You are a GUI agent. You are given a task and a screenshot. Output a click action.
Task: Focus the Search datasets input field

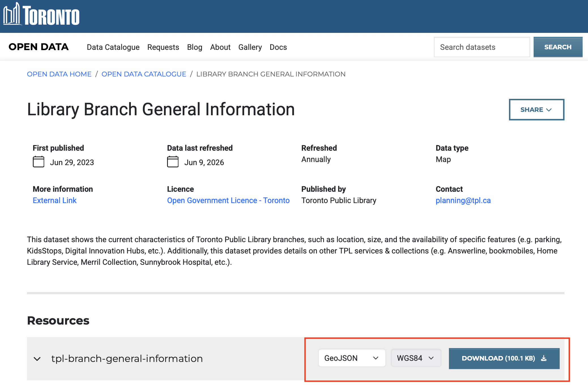click(482, 47)
